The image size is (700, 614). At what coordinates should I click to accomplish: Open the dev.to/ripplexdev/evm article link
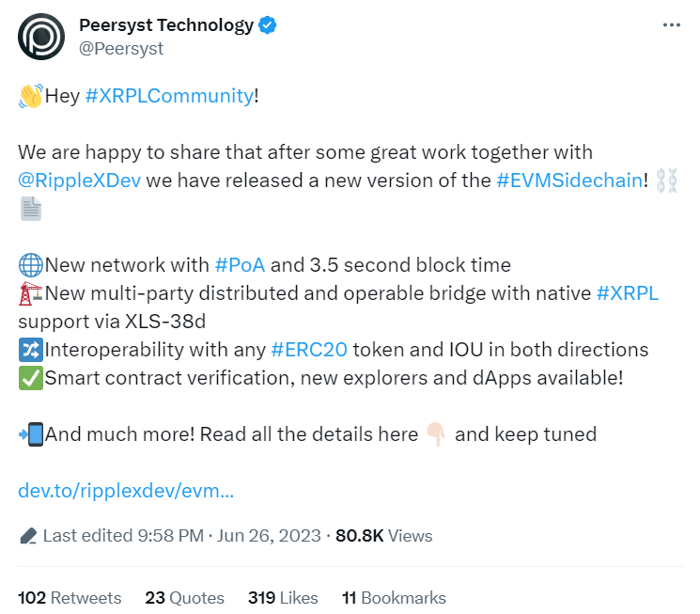126,491
